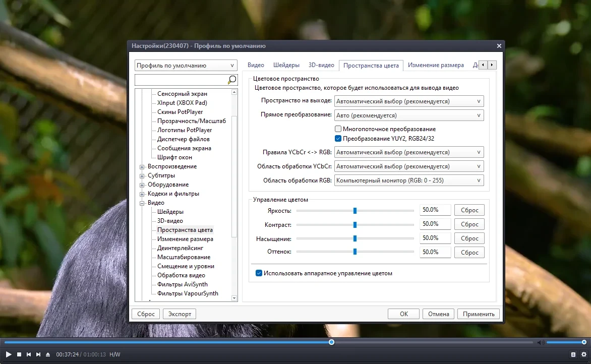The image size is (591, 364).
Task: Stop playback with the Stop button
Action: coord(19,354)
